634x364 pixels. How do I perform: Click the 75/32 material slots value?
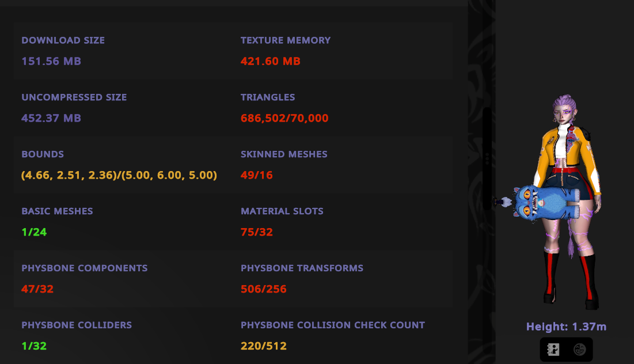click(257, 232)
